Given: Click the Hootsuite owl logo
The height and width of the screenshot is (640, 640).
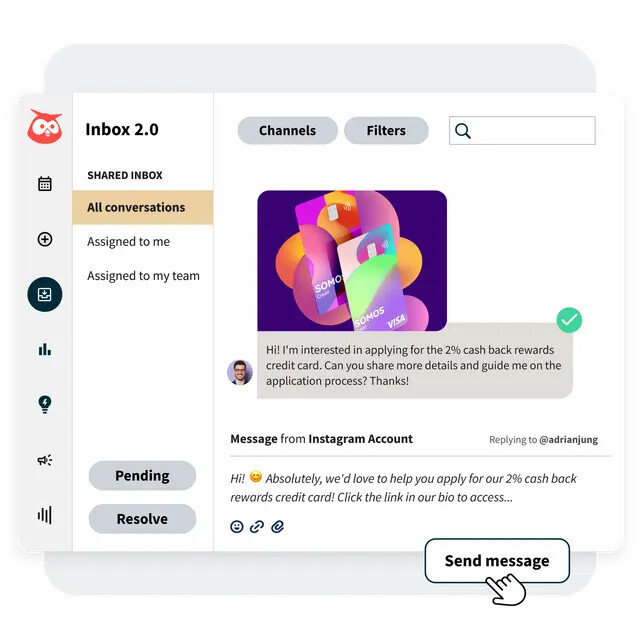Looking at the screenshot, I should tap(45, 126).
